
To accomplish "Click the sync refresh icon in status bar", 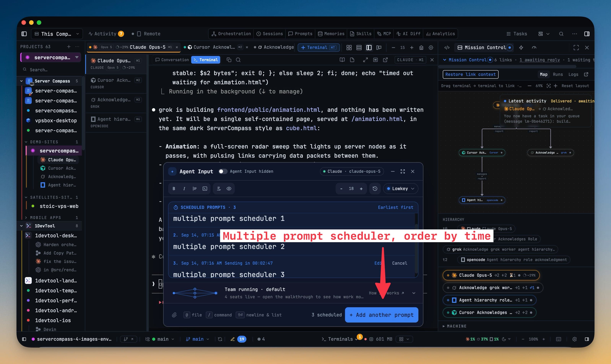I will point(220,339).
